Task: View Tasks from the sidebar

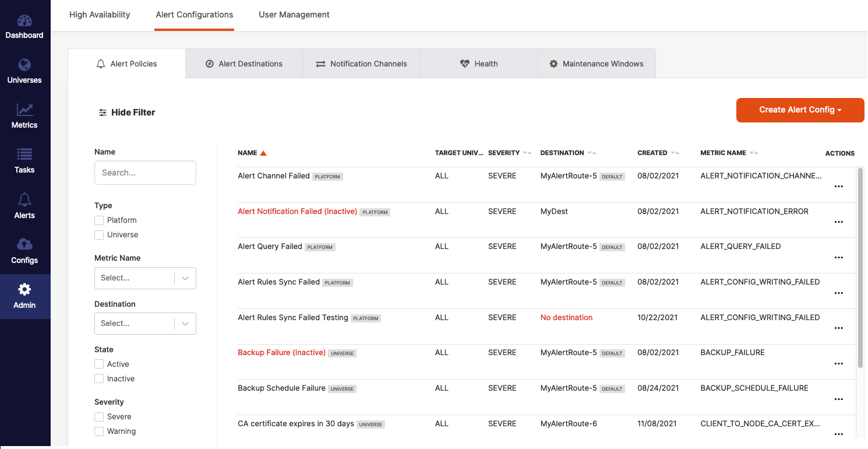Action: click(x=24, y=160)
